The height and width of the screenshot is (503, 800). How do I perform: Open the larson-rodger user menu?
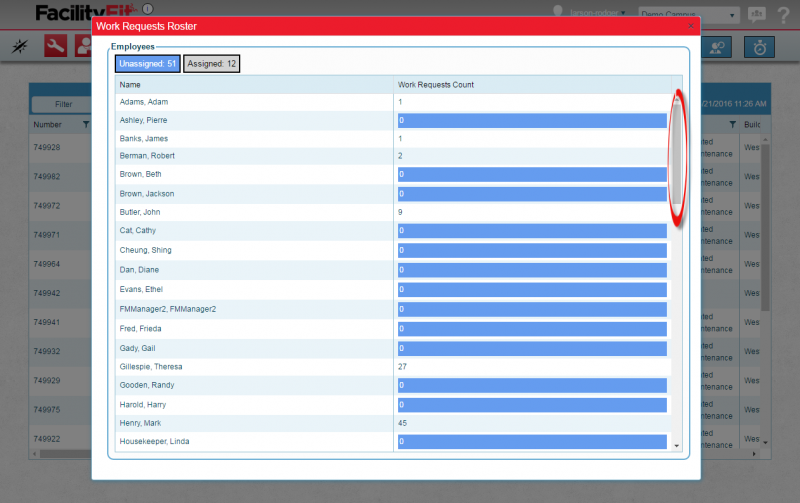click(597, 13)
